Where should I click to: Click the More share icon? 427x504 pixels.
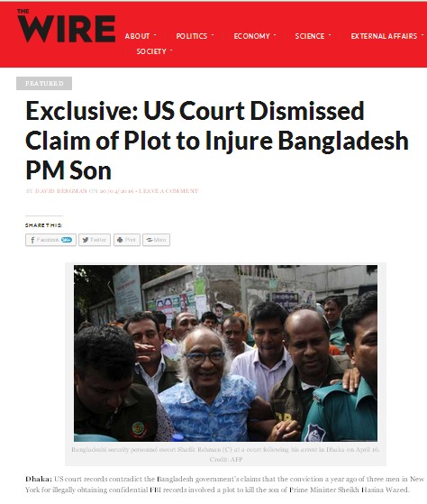tap(150, 240)
